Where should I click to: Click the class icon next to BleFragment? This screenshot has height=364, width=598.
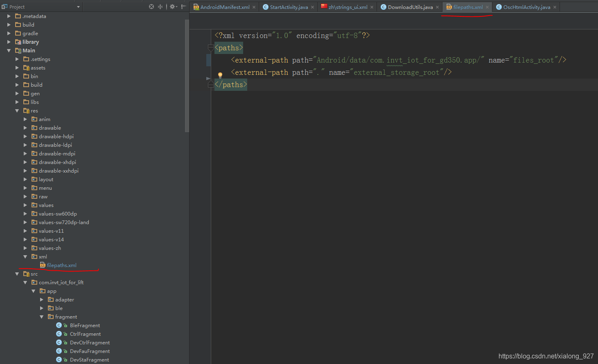[59, 325]
